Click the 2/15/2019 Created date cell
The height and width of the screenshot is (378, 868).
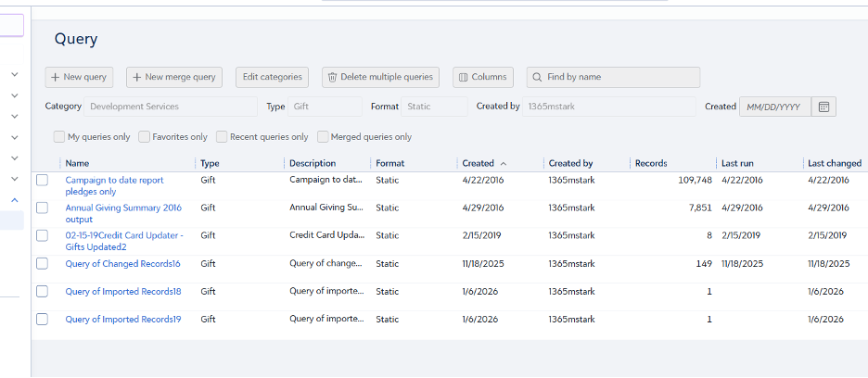coord(481,235)
